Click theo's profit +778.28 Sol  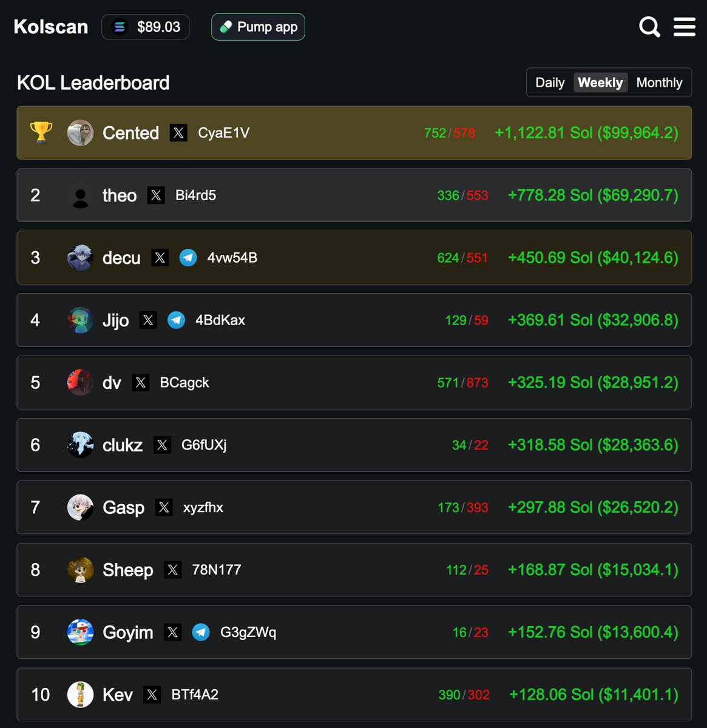pos(593,195)
